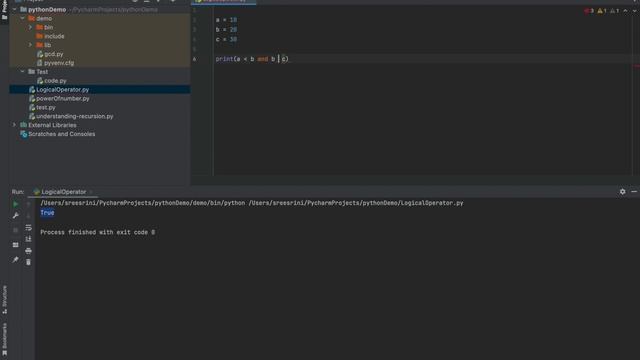Screen dimensions: 640x360
Task: Go to next highlighted error arrow
Action: pos(635,11)
